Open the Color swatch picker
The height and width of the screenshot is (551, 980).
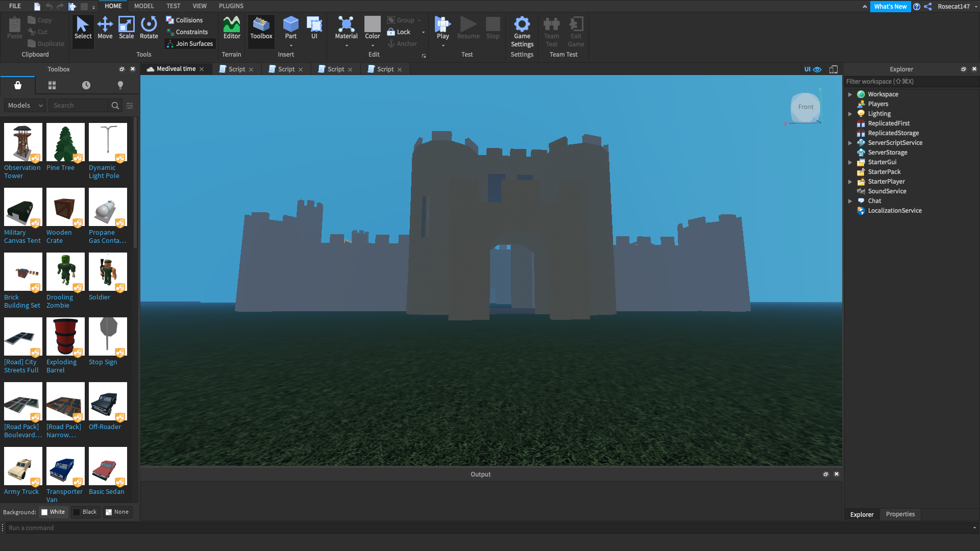coord(372,24)
